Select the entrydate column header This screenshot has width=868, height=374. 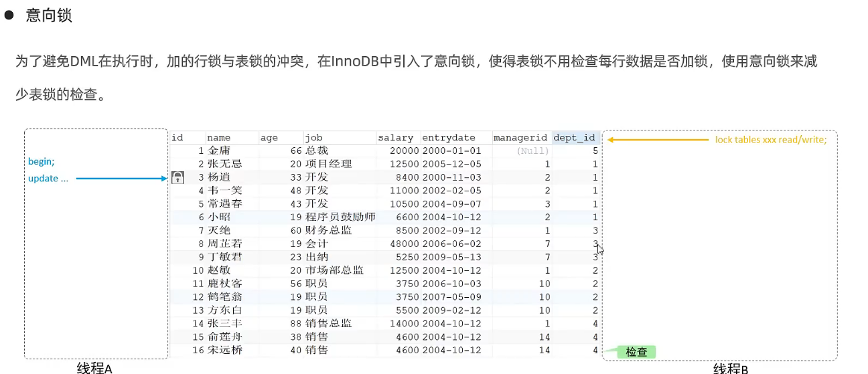point(449,138)
